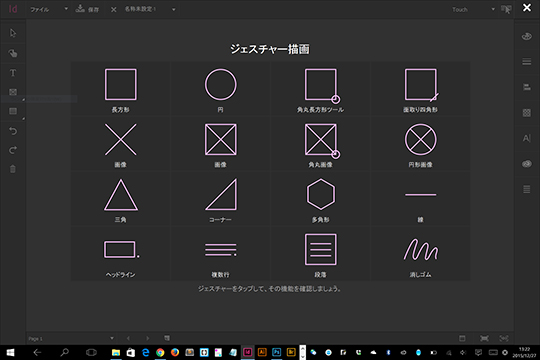Click the InDesign Id logo
The width and height of the screenshot is (540, 360).
pyautogui.click(x=13, y=9)
